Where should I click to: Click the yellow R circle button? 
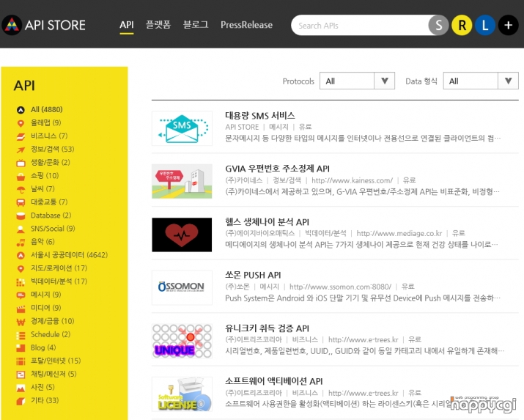pyautogui.click(x=462, y=25)
